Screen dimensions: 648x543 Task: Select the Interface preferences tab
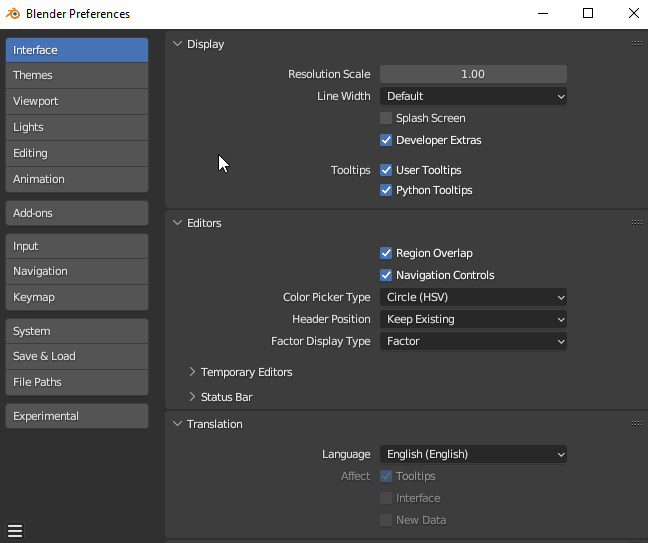(x=77, y=50)
